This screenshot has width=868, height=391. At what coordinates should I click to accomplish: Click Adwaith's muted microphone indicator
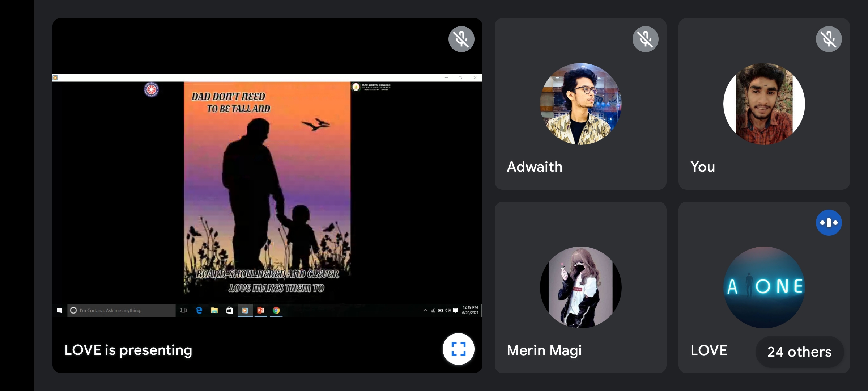[645, 39]
